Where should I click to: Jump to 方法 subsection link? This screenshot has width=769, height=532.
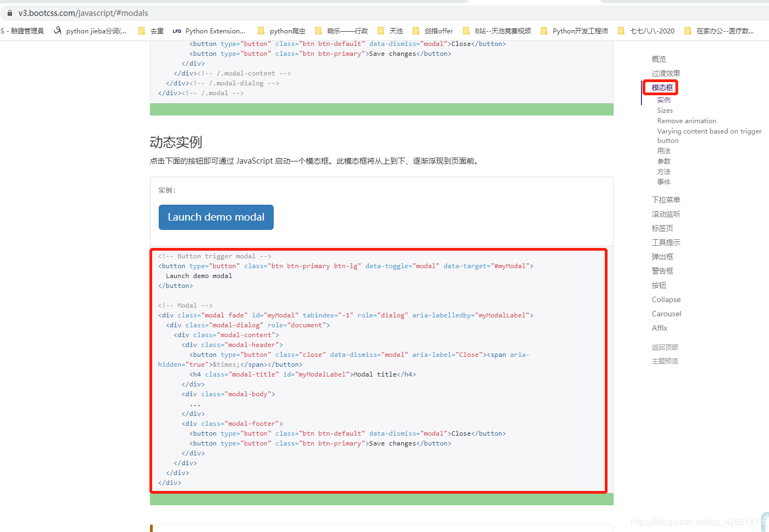[664, 172]
